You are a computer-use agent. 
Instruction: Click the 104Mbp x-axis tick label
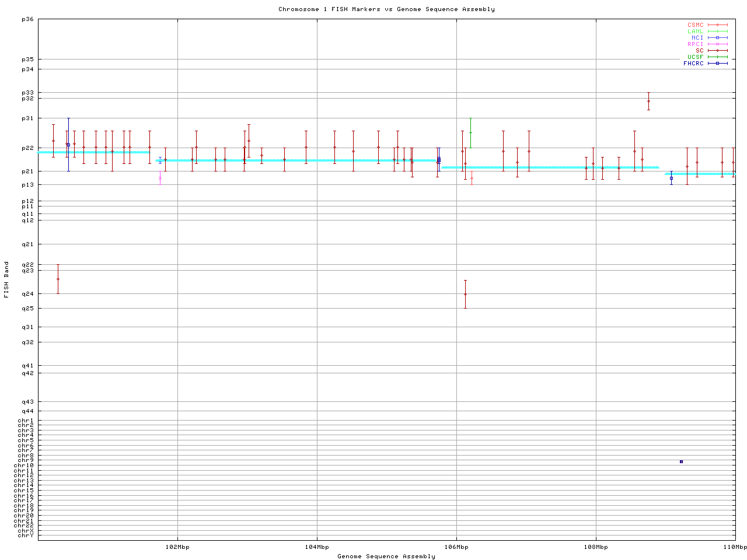click(317, 547)
